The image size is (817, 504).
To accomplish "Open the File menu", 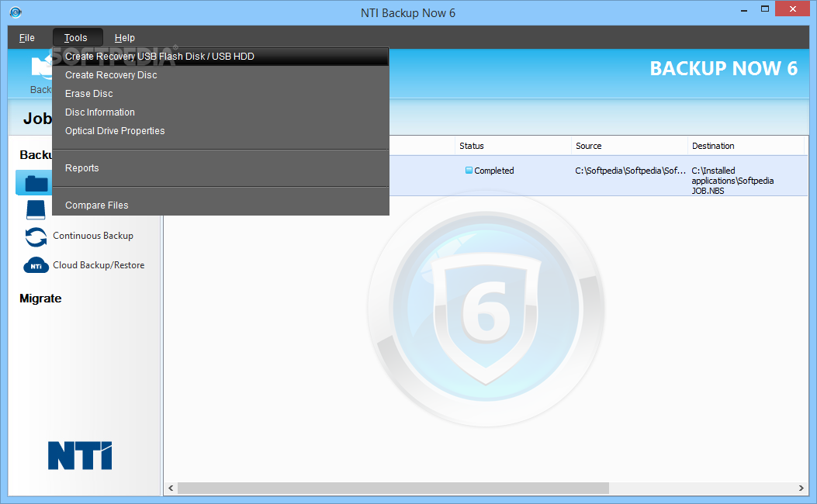I will 26,38.
